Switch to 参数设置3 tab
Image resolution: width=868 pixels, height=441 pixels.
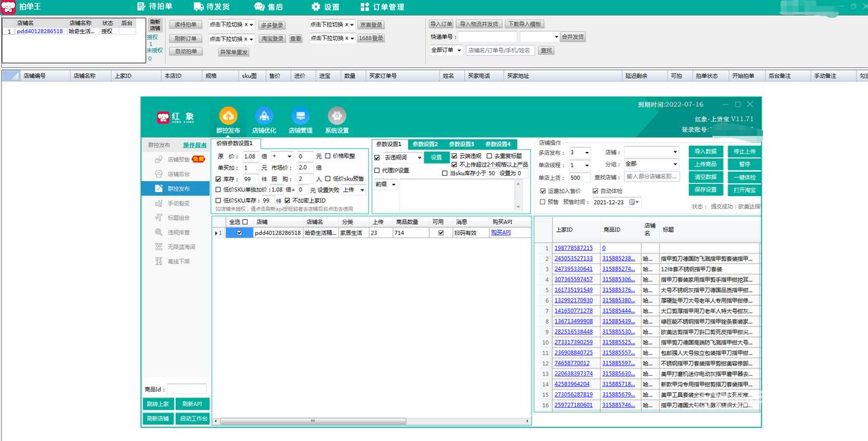461,144
